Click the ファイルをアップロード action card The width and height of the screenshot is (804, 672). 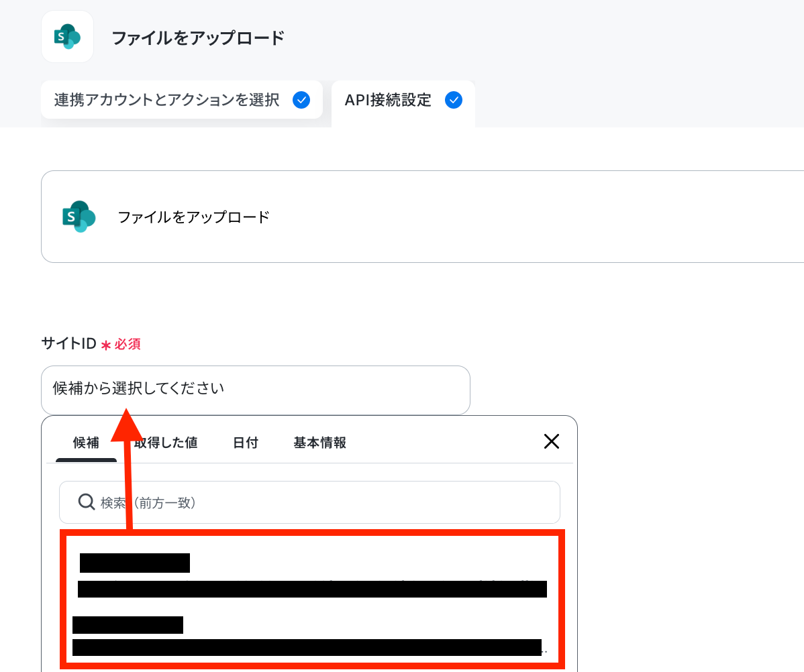(x=422, y=217)
